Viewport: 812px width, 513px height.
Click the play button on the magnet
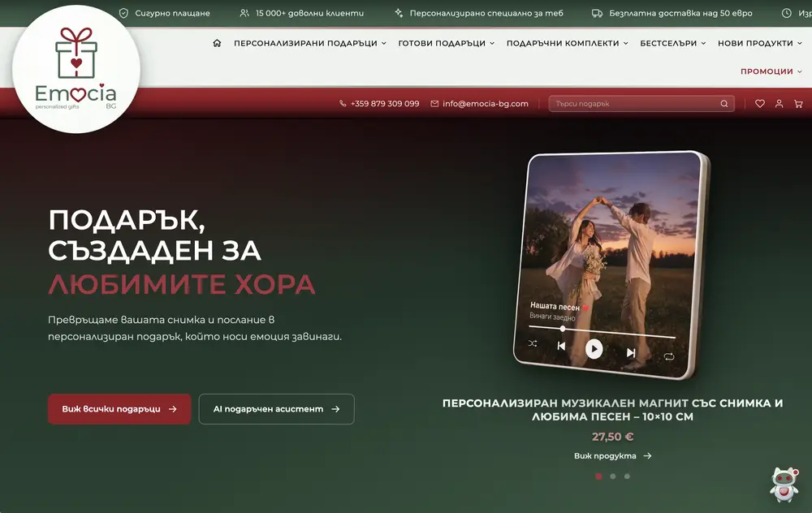click(x=594, y=349)
